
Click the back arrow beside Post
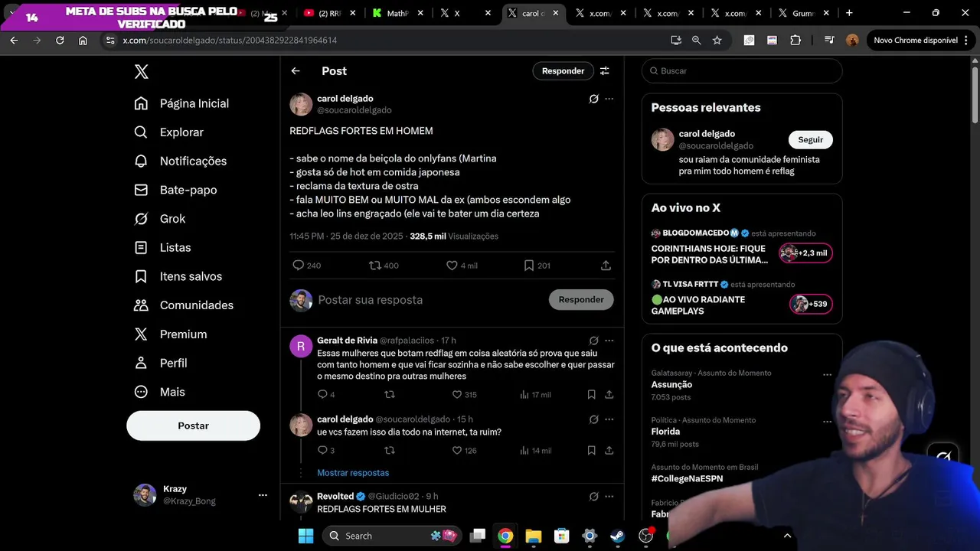tap(296, 71)
